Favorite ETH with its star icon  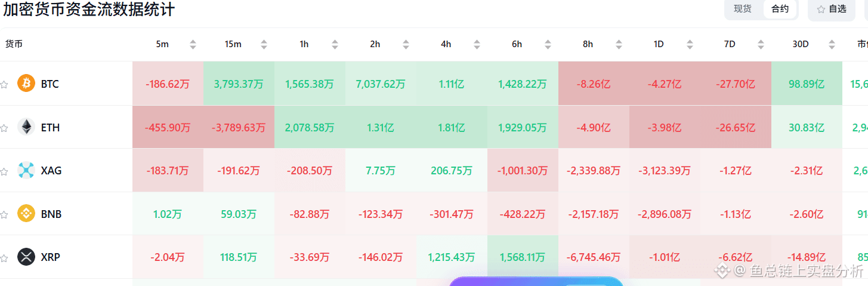[4, 128]
